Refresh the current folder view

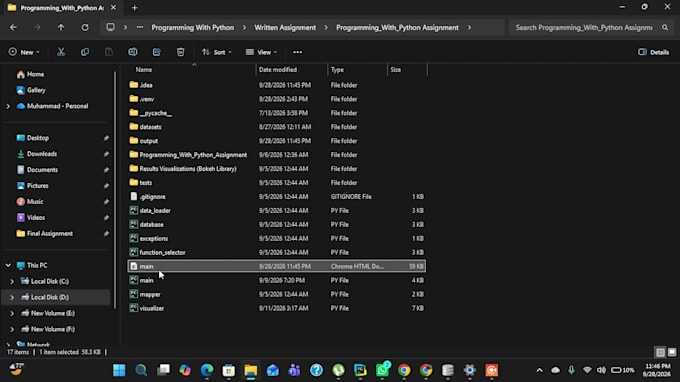click(85, 27)
